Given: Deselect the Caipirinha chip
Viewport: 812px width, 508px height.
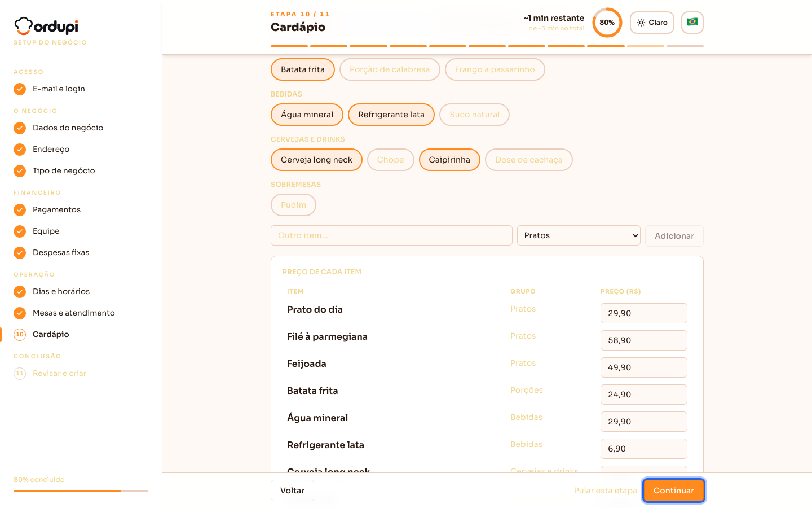Looking at the screenshot, I should pyautogui.click(x=449, y=160).
